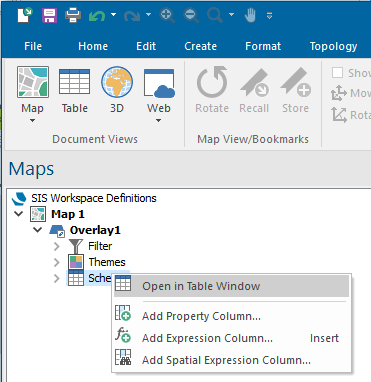The image size is (371, 382).
Task: Click the Rotate map view icon
Action: click(x=212, y=82)
